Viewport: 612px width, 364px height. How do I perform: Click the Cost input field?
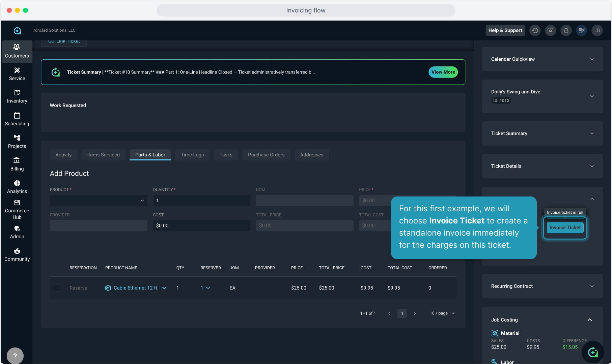tap(202, 225)
